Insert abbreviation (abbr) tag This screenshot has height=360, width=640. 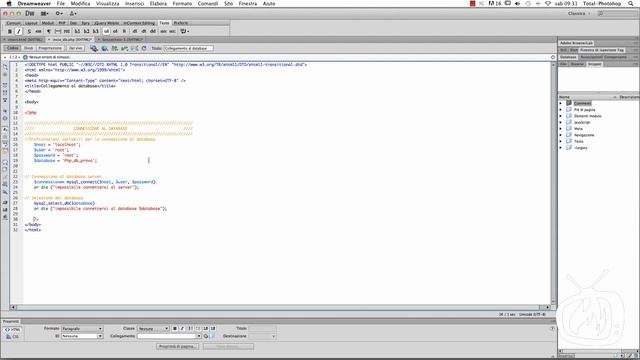pos(163,31)
